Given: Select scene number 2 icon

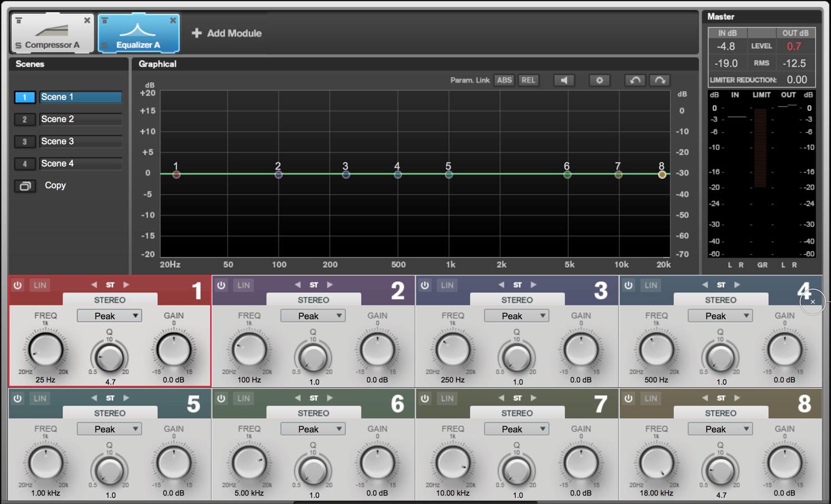Looking at the screenshot, I should [x=25, y=119].
